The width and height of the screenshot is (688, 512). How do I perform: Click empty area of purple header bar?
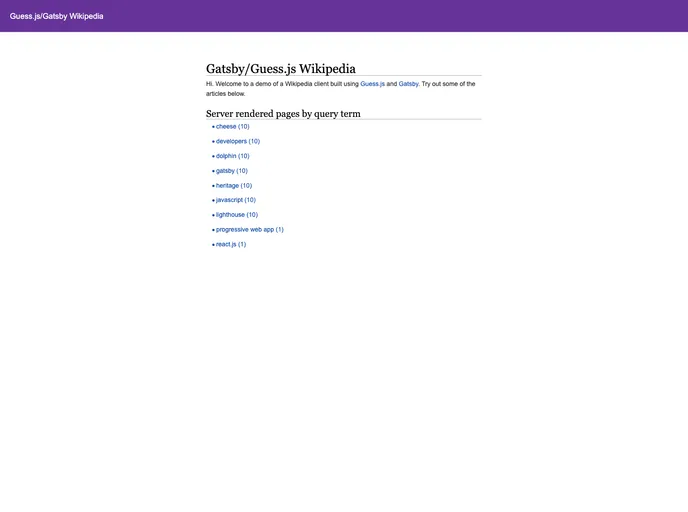[400, 16]
